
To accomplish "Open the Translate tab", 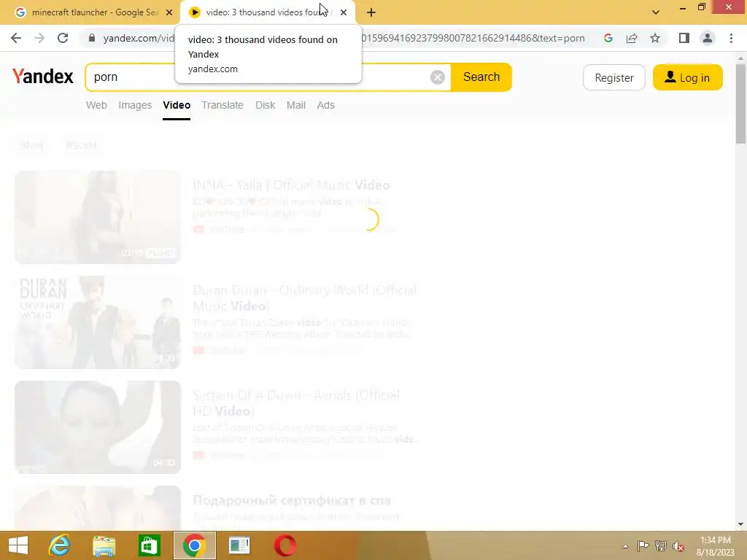I will 222,105.
